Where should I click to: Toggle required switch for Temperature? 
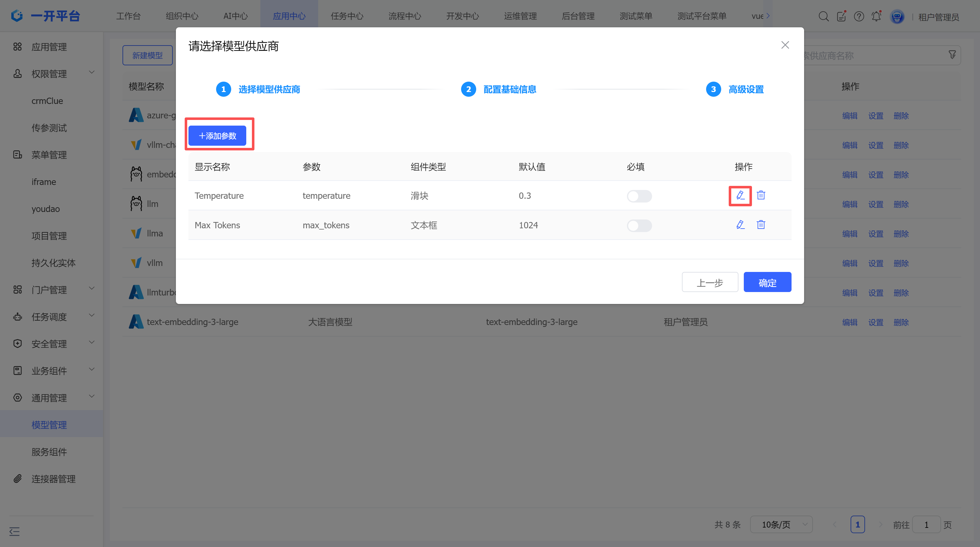[x=639, y=196]
